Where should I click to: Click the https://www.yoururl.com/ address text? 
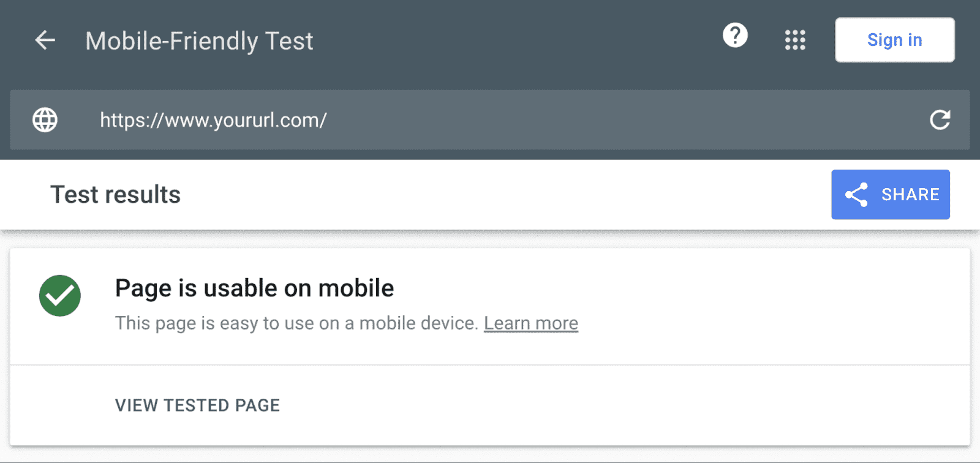pos(213,120)
